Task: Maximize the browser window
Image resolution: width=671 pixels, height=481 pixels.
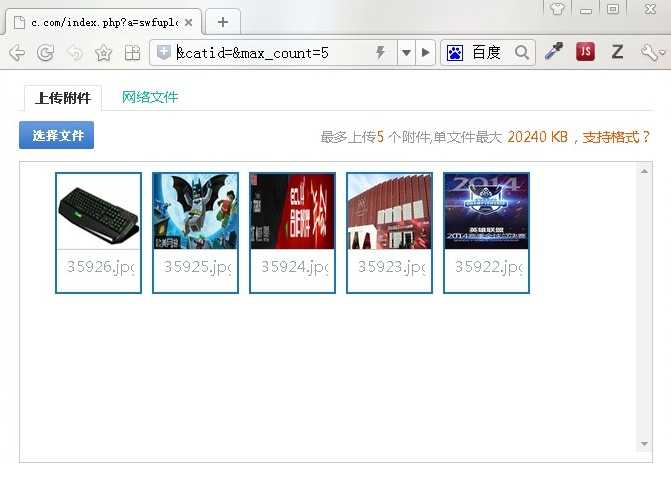Action: click(x=613, y=9)
